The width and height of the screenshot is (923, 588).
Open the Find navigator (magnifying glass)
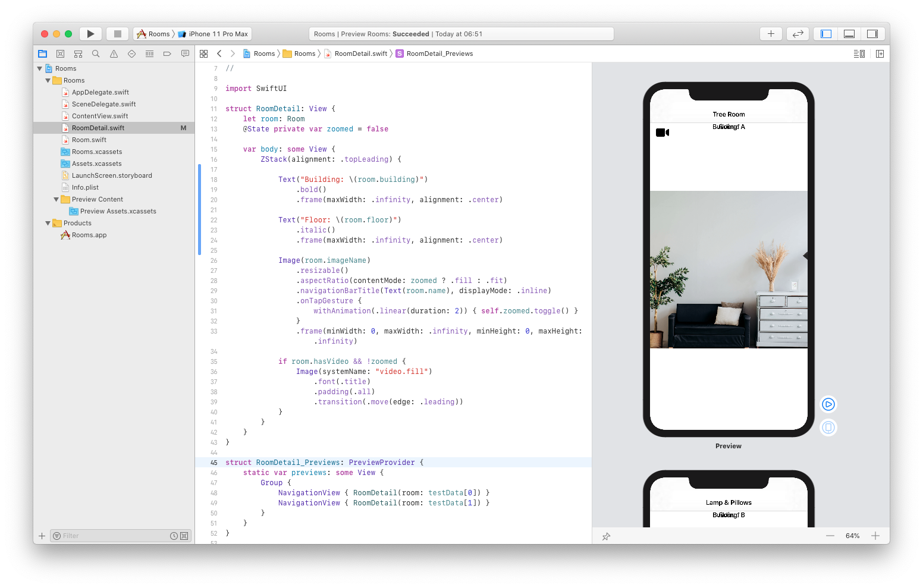point(96,53)
